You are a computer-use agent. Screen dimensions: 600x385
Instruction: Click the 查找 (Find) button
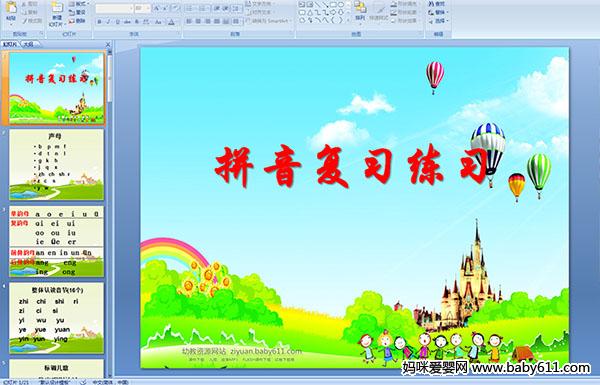pyautogui.click(x=437, y=4)
